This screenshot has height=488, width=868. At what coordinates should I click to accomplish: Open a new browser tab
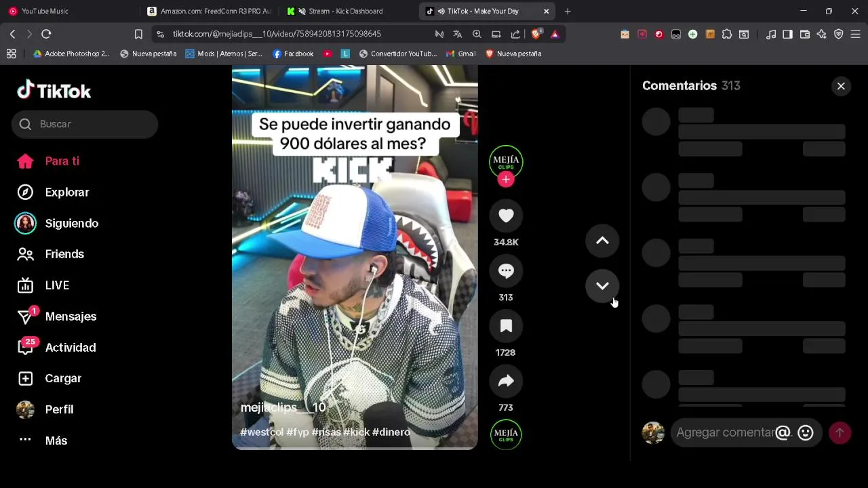click(568, 11)
